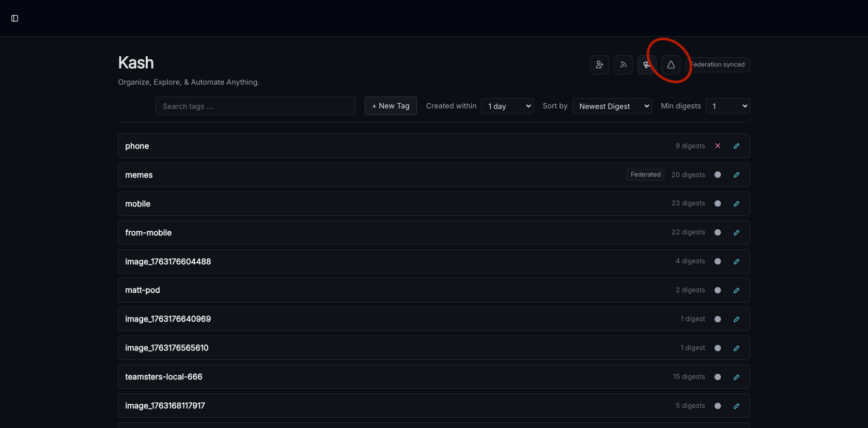Toggle the sidebar panel icon
The width and height of the screenshot is (868, 428).
coord(14,19)
